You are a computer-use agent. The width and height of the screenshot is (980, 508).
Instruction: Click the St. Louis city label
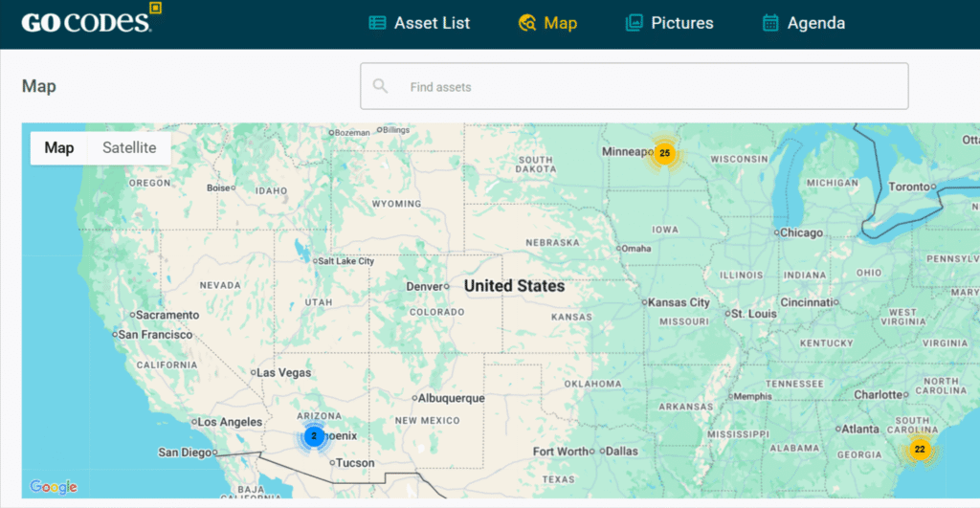coord(754,314)
